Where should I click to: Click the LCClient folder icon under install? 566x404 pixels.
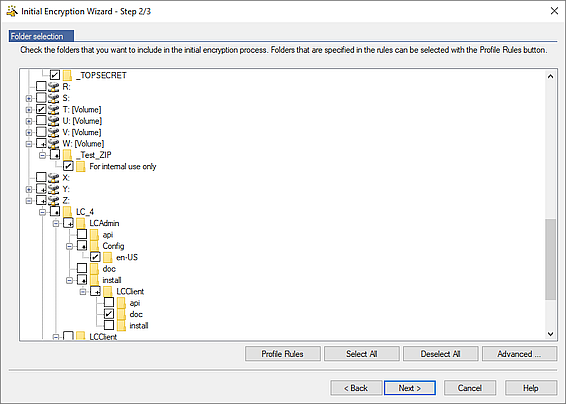click(108, 291)
